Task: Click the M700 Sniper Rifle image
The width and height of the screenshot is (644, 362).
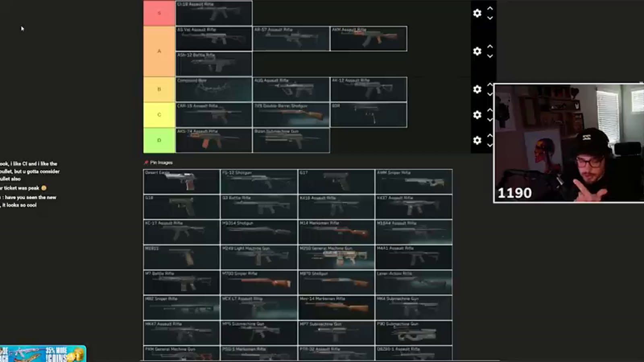Action: [259, 283]
